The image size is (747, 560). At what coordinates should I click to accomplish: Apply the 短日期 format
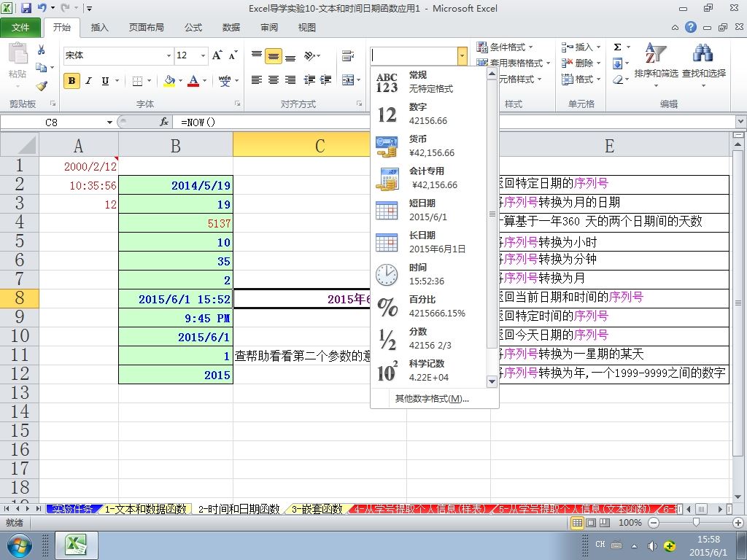pyautogui.click(x=429, y=210)
